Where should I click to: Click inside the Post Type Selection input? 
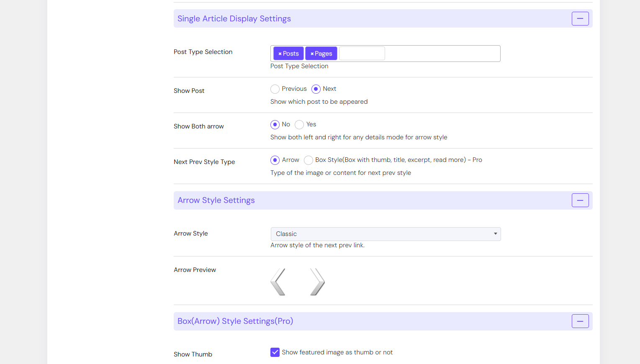click(362, 54)
